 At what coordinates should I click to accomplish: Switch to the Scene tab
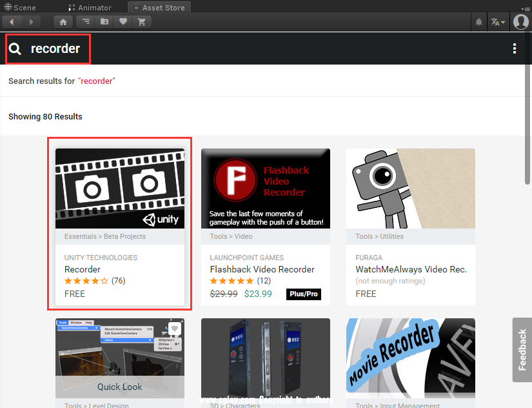click(x=20, y=7)
